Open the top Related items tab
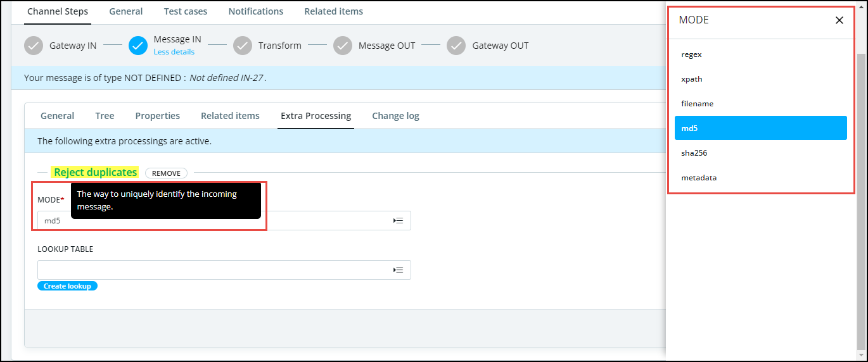 click(x=334, y=11)
